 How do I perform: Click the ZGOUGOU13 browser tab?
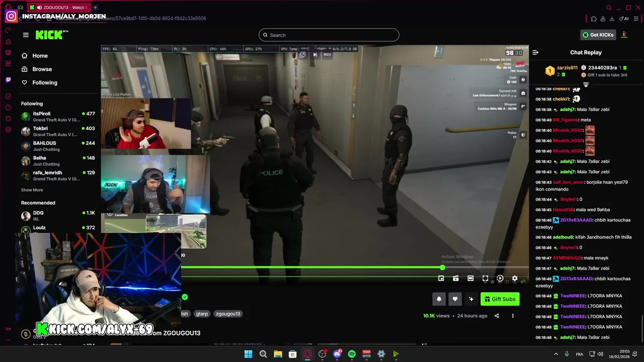58,8
